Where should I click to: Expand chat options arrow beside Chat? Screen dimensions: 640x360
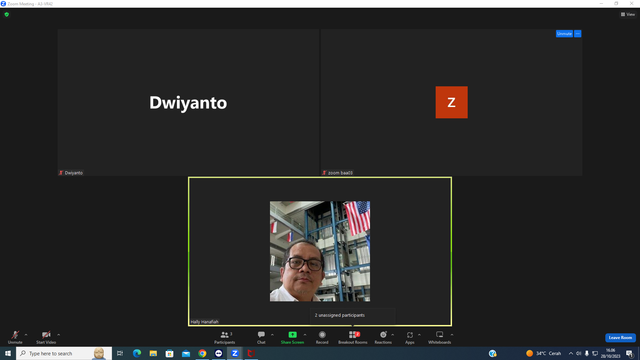(x=272, y=335)
